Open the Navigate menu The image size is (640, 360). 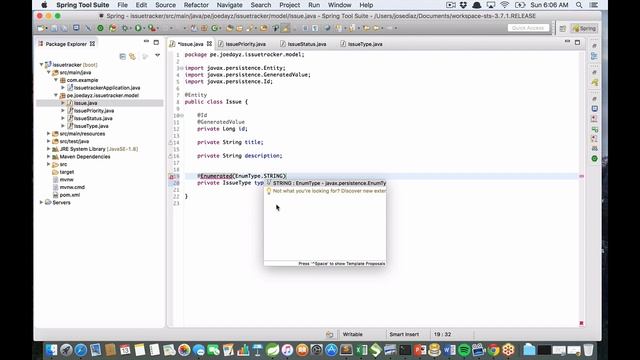[229, 5]
